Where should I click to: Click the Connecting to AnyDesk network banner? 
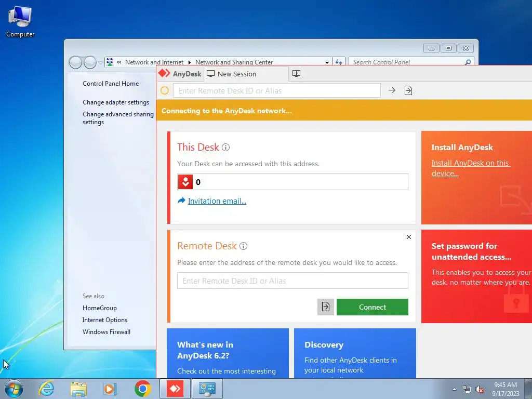344,111
